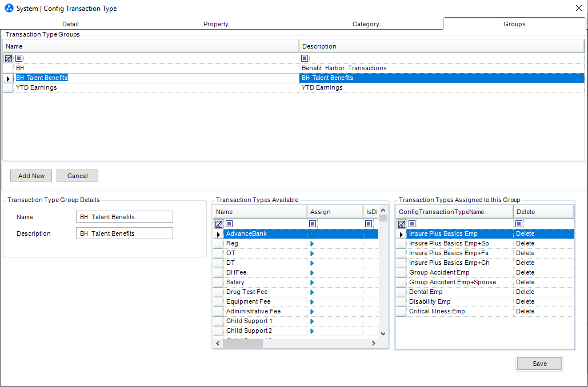Clear filter icon in Transaction Types Available grid

click(219, 224)
